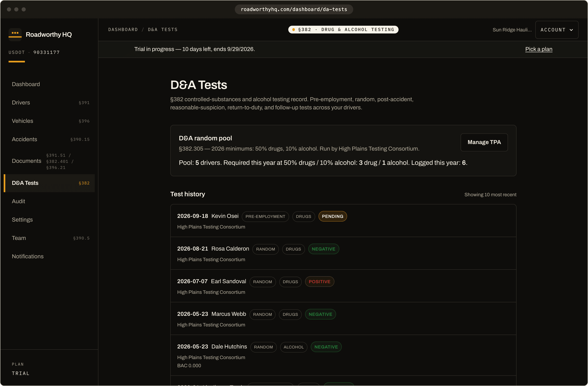Select D&A Tests in the sidebar

click(49, 183)
